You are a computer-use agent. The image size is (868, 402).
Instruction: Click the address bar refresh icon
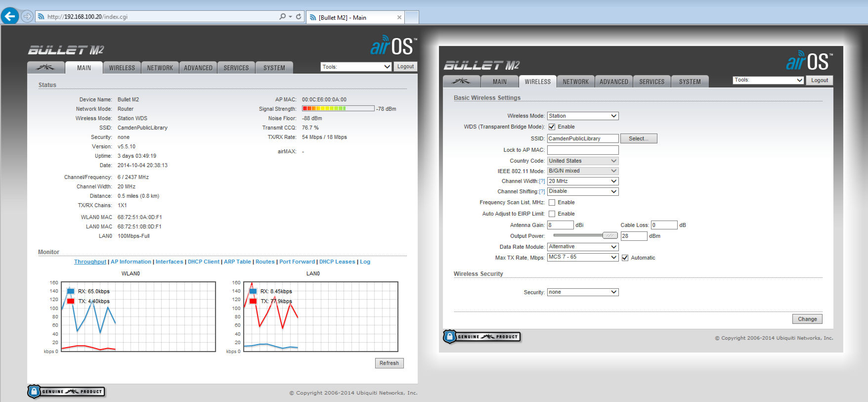298,16
